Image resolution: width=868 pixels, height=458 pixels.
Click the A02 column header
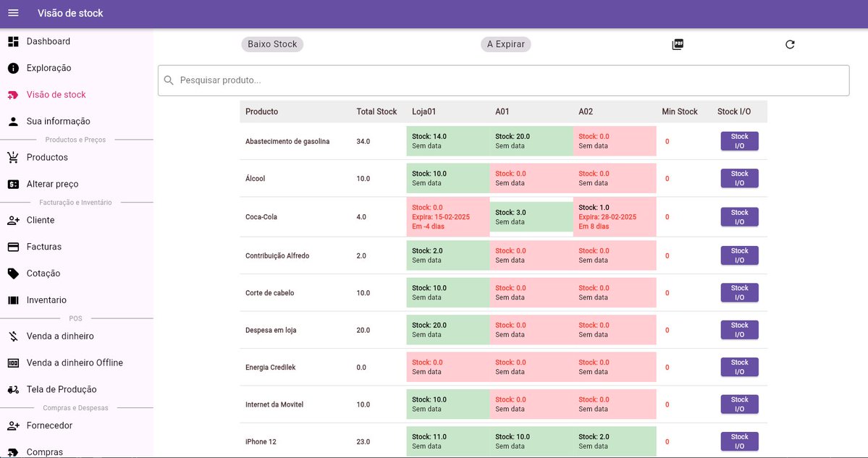[586, 111]
